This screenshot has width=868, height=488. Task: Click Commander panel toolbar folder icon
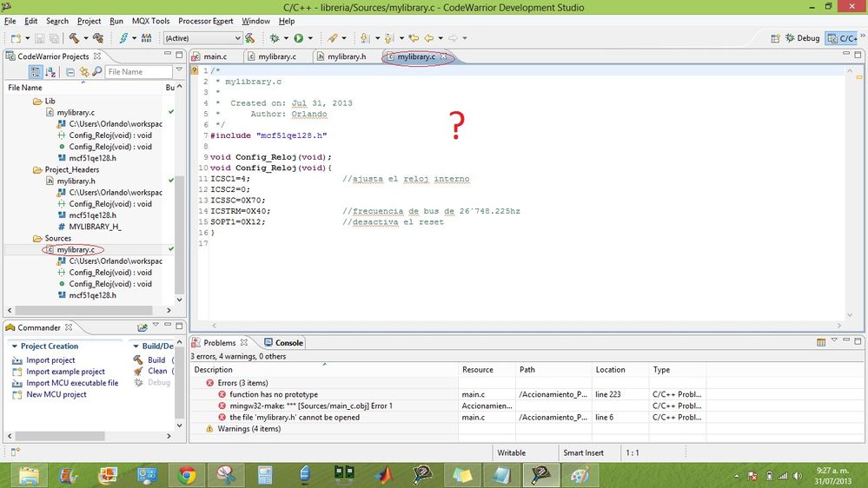coord(142,327)
